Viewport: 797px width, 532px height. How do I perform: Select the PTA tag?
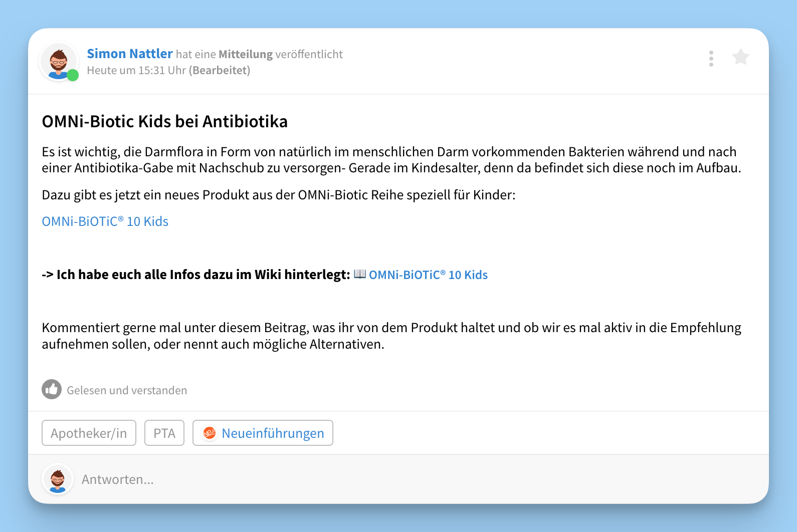(164, 433)
